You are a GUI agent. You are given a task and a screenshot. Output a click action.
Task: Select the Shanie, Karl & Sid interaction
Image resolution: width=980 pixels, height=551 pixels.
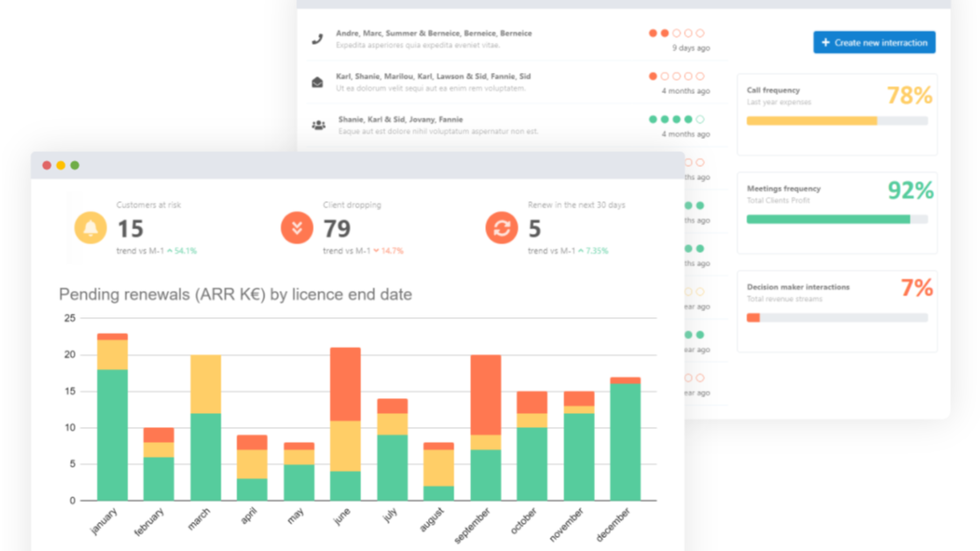(x=400, y=120)
